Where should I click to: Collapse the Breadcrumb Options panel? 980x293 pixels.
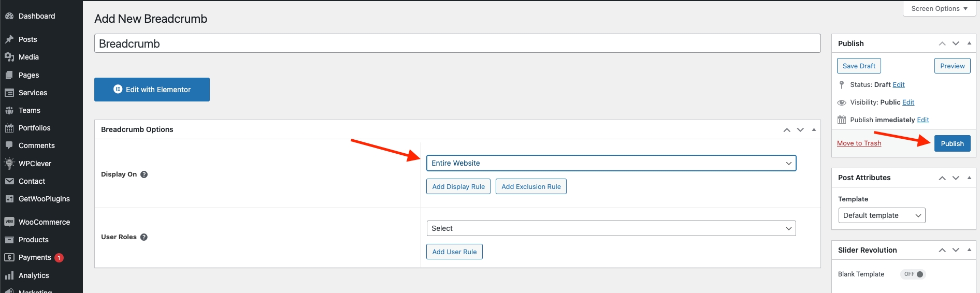tap(814, 129)
